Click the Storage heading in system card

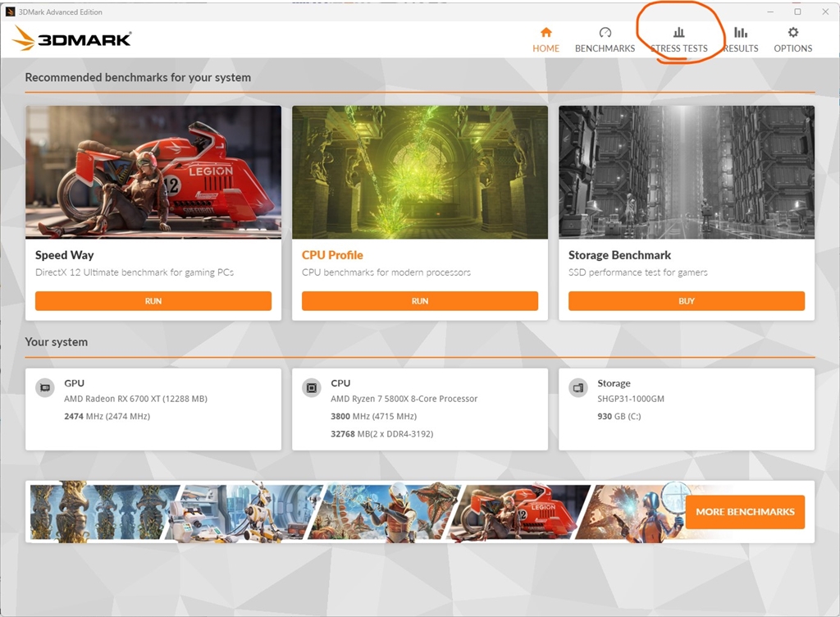click(x=614, y=383)
